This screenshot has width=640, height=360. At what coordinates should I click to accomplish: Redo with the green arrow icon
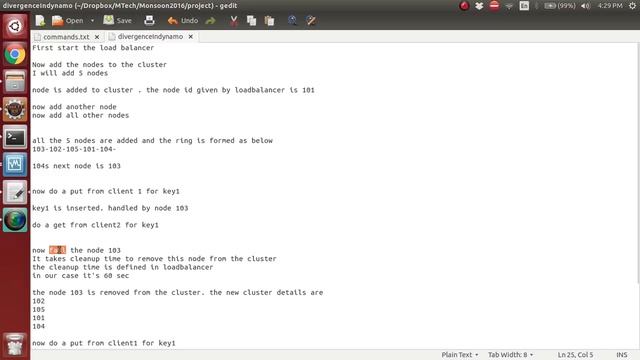click(x=210, y=20)
